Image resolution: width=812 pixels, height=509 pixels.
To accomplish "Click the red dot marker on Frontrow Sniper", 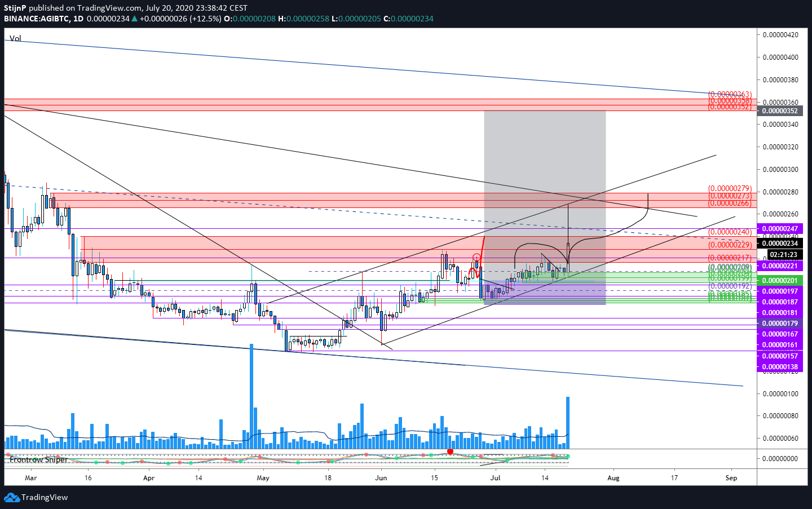I will pyautogui.click(x=450, y=452).
